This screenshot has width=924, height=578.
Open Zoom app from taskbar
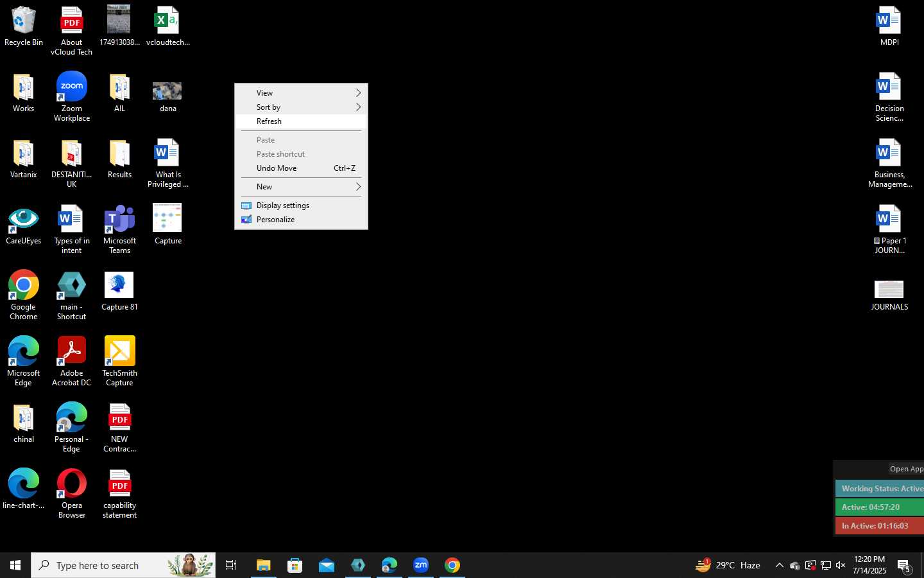(x=421, y=565)
